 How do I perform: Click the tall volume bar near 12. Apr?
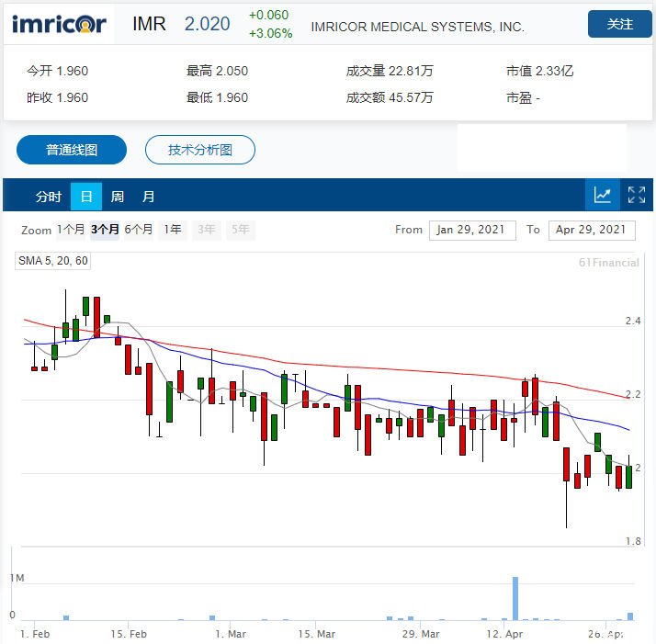(x=515, y=598)
